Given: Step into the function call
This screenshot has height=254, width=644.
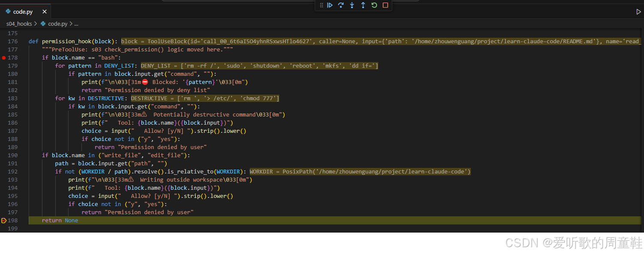Looking at the screenshot, I should 352,5.
